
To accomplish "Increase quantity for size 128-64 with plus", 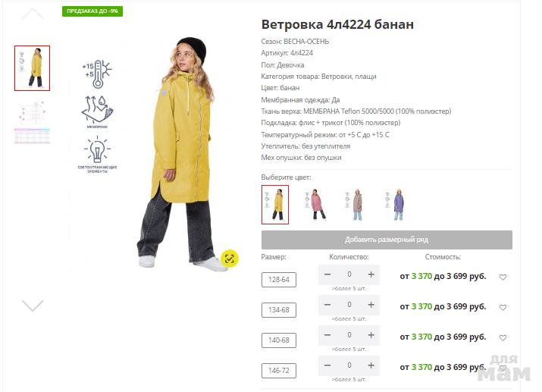I will [x=371, y=274].
